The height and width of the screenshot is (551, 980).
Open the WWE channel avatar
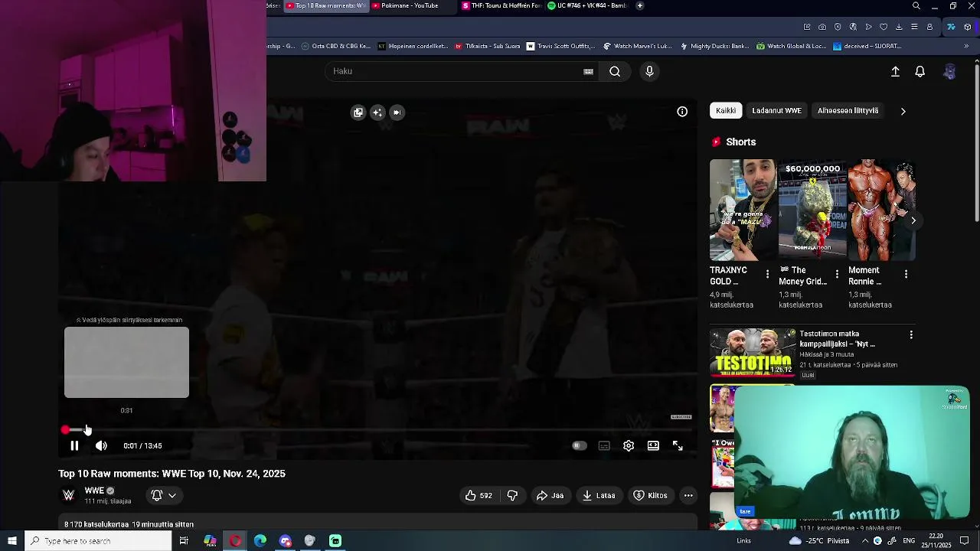[68, 495]
